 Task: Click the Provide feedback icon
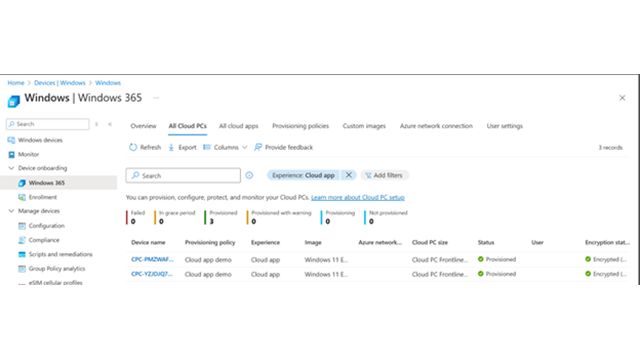(x=258, y=147)
